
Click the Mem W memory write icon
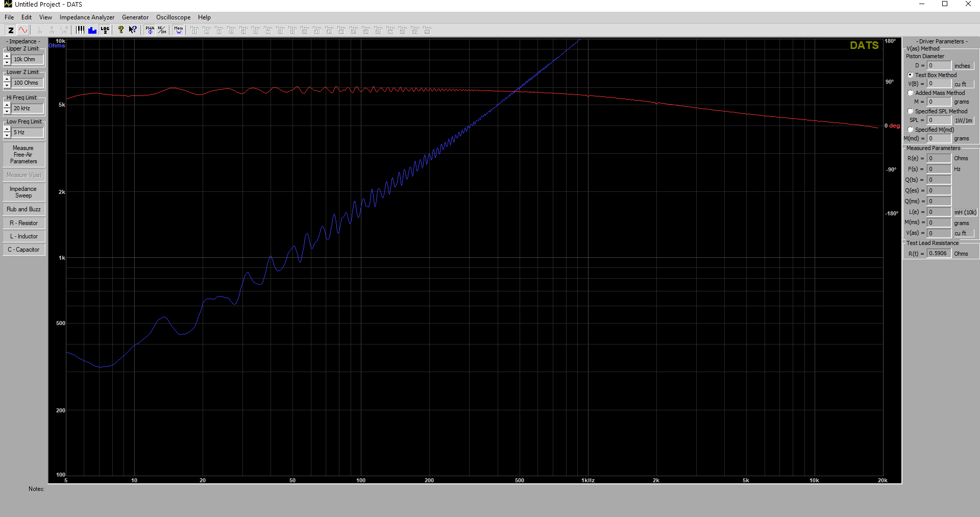pos(179,30)
